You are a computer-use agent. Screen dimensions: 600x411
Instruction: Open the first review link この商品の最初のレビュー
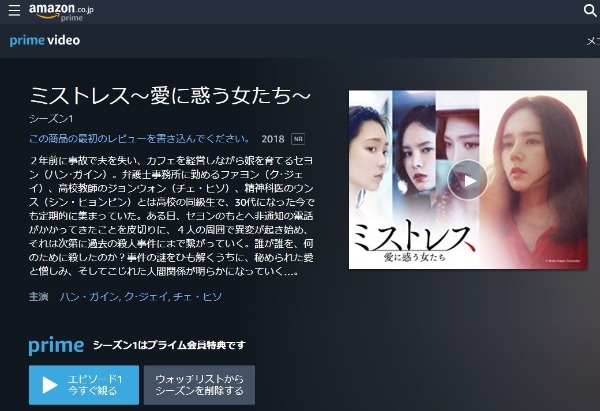pos(139,139)
